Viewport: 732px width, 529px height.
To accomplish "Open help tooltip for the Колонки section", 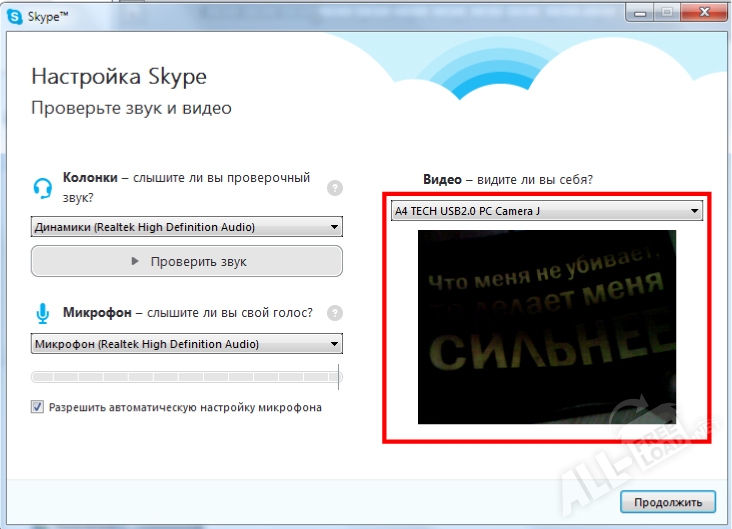I will [335, 187].
